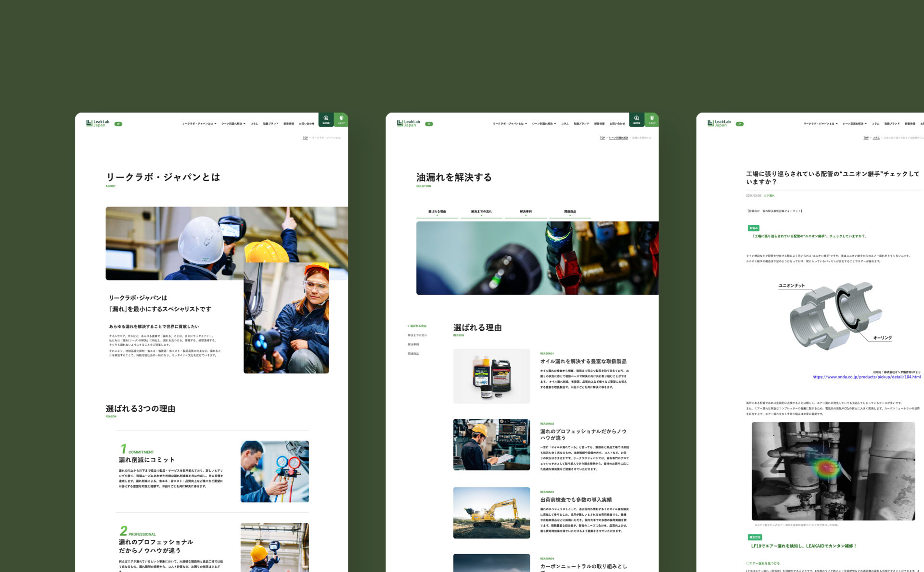Click 関連商品 in side navigation
924x572 pixels.
(413, 353)
